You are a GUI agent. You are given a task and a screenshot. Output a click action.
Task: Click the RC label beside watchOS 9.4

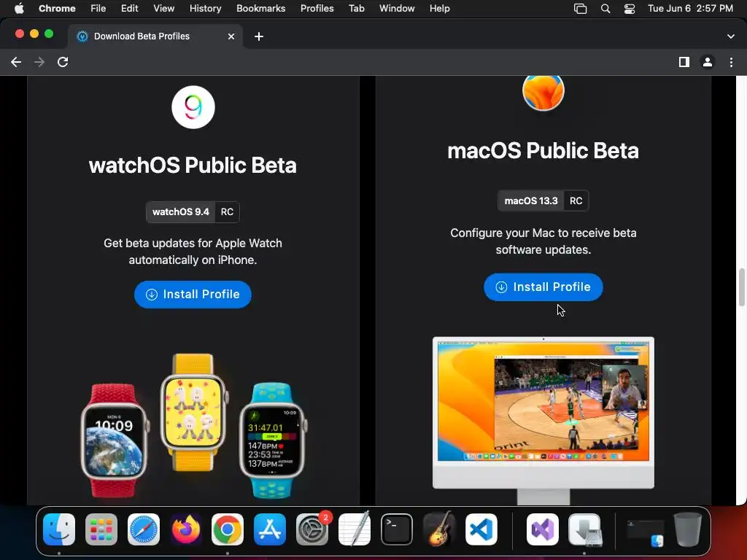tap(228, 212)
